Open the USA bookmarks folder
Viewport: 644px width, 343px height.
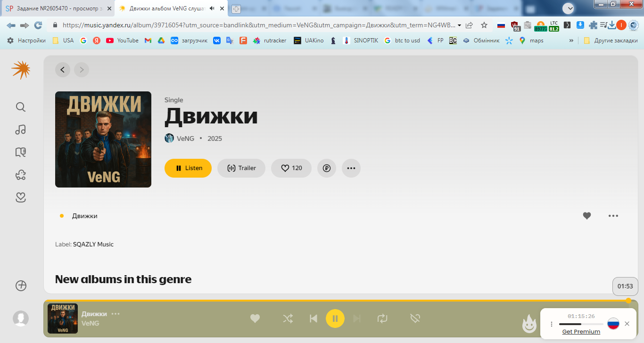point(63,41)
